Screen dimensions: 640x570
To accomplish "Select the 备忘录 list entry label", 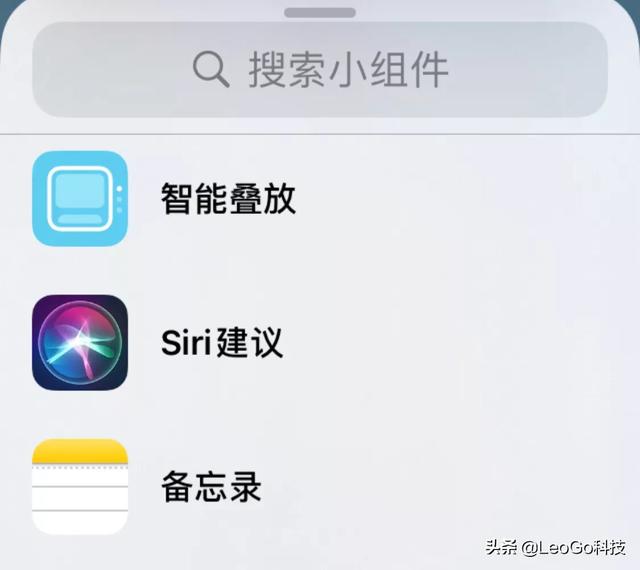I will click(211, 486).
